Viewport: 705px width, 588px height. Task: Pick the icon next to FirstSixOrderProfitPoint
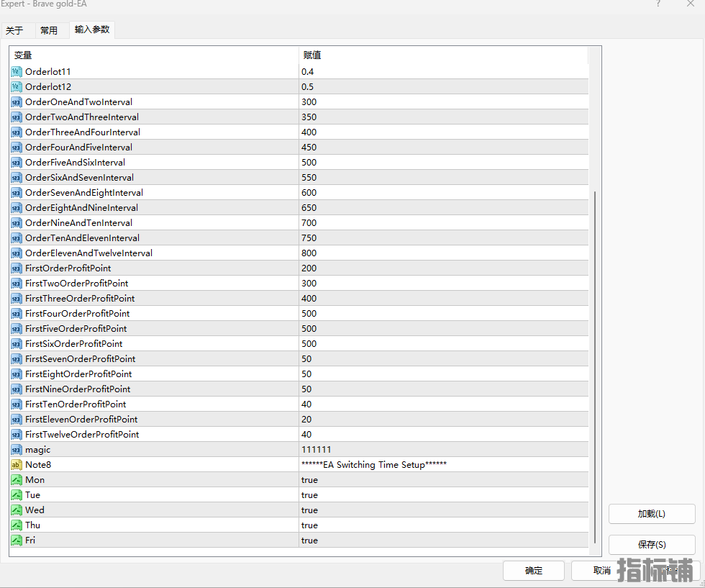(16, 344)
